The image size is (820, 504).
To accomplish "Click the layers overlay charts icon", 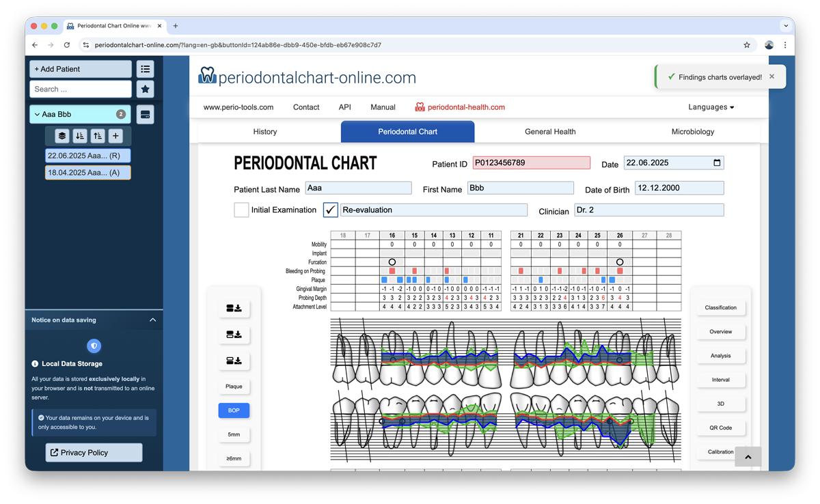I will click(x=61, y=136).
